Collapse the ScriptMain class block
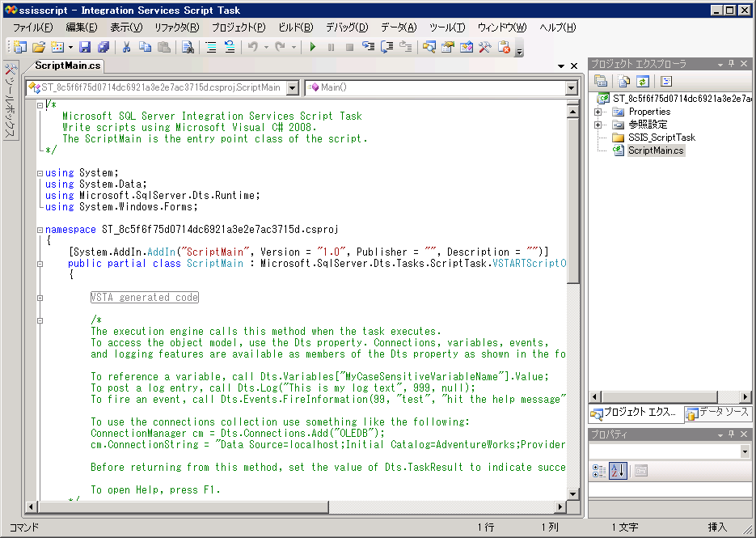 [40, 264]
